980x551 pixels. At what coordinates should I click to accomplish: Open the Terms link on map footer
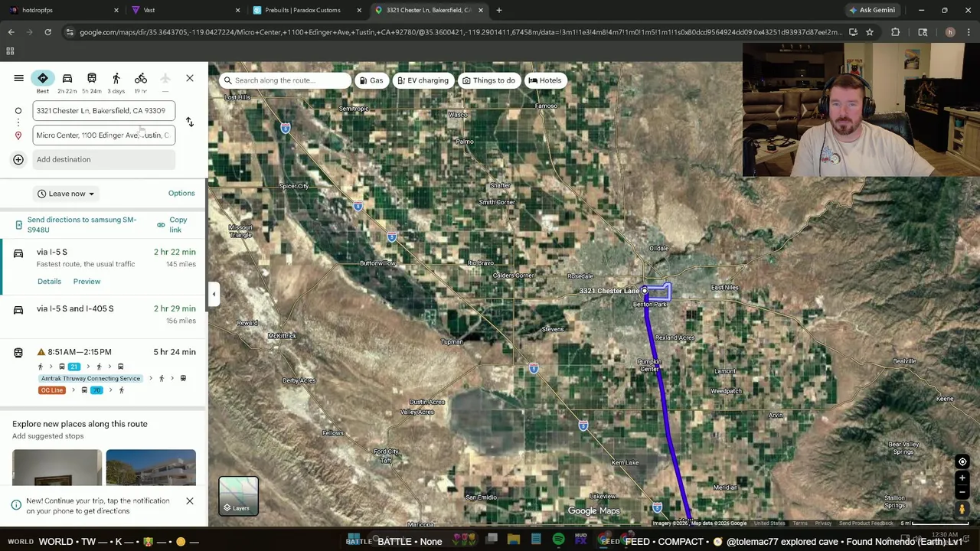point(800,523)
